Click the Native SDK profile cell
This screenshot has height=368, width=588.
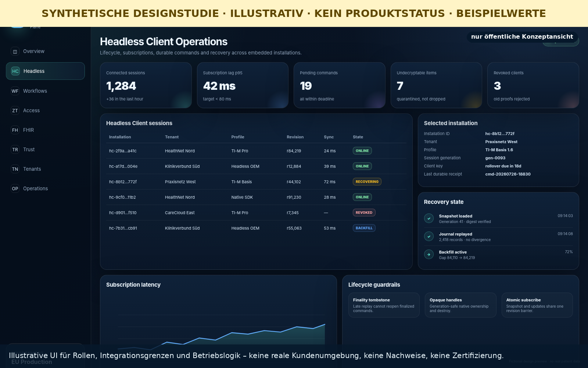[x=242, y=197]
